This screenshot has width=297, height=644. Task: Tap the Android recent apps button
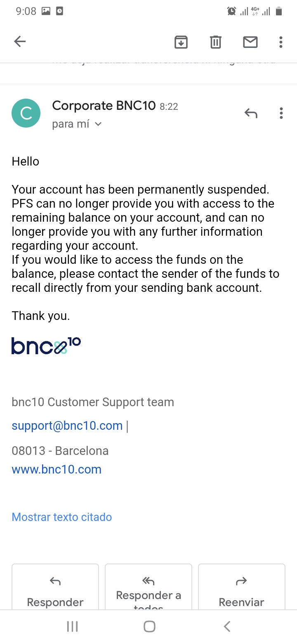click(72, 627)
